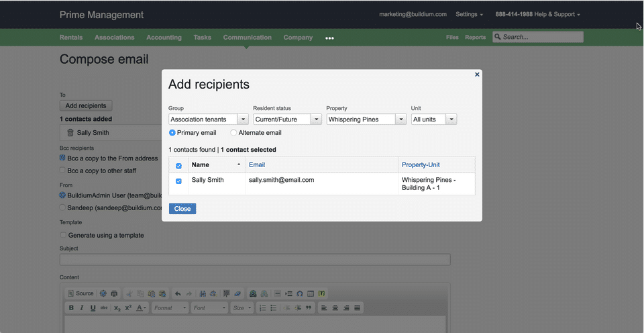
Task: Sort by the Property-Unit column header
Action: pos(421,165)
